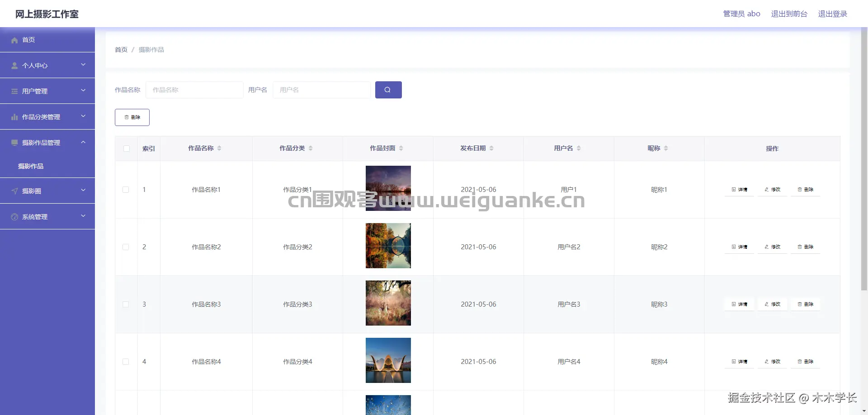The width and height of the screenshot is (868, 415).
Task: Click the 用户名2 table cell
Action: pos(569,247)
